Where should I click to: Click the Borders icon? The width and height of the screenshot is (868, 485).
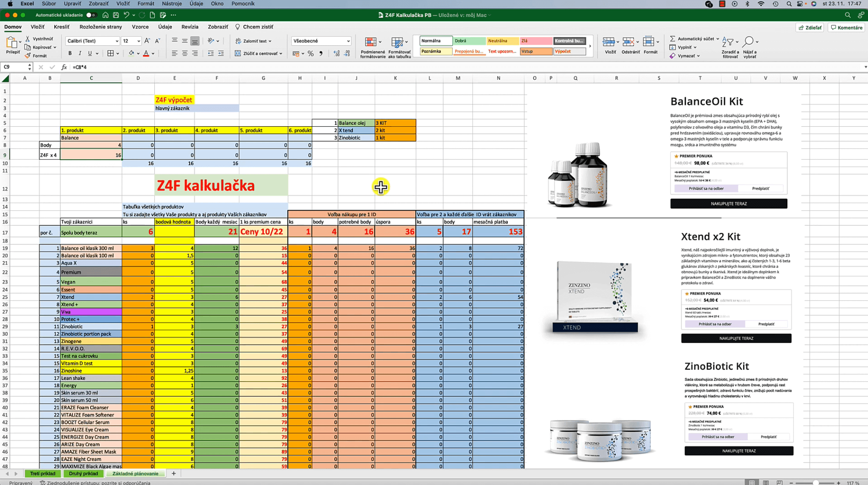[111, 53]
